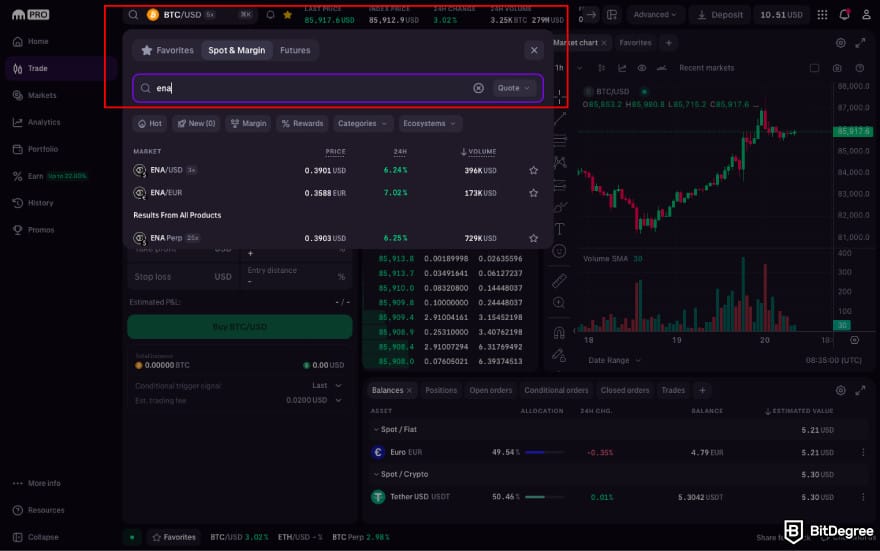Click the 10.51 USD balance button
The height and width of the screenshot is (551, 880).
pyautogui.click(x=781, y=15)
